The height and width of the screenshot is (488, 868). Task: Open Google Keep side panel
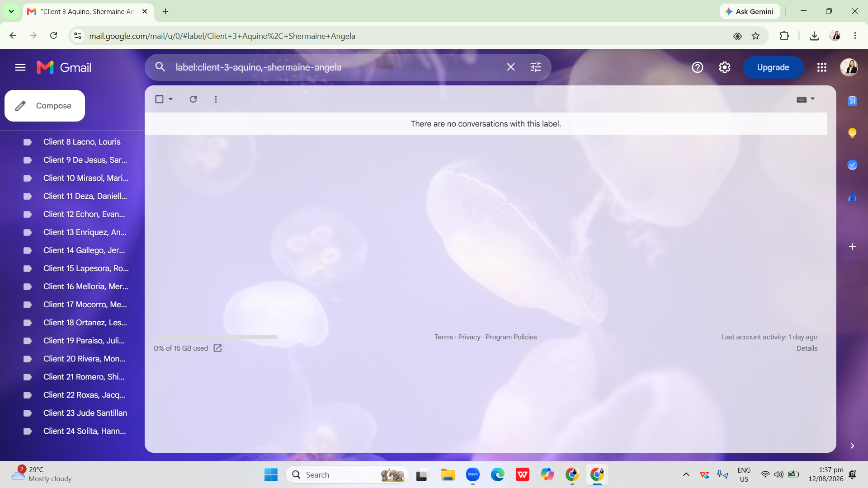pos(852,133)
